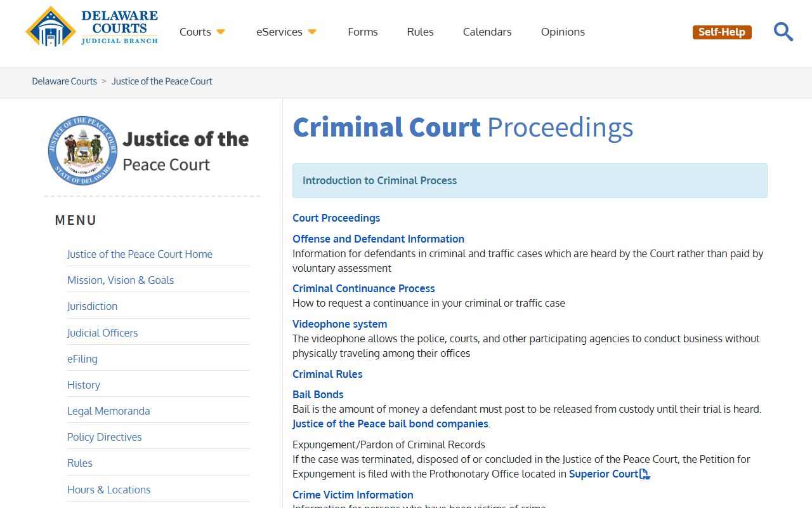Open Justice of the Peace bail bond companies
Viewport: 812px width, 508px height.
tap(390, 424)
